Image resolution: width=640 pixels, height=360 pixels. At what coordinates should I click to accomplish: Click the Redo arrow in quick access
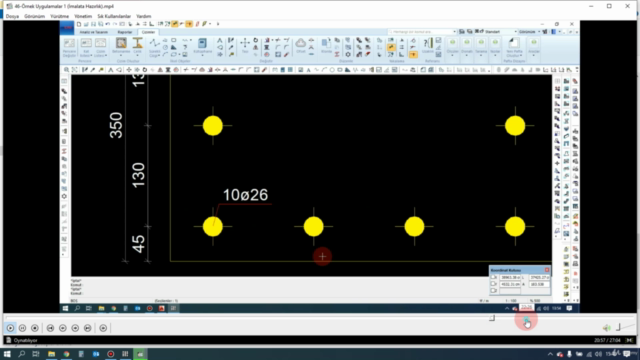(115, 24)
